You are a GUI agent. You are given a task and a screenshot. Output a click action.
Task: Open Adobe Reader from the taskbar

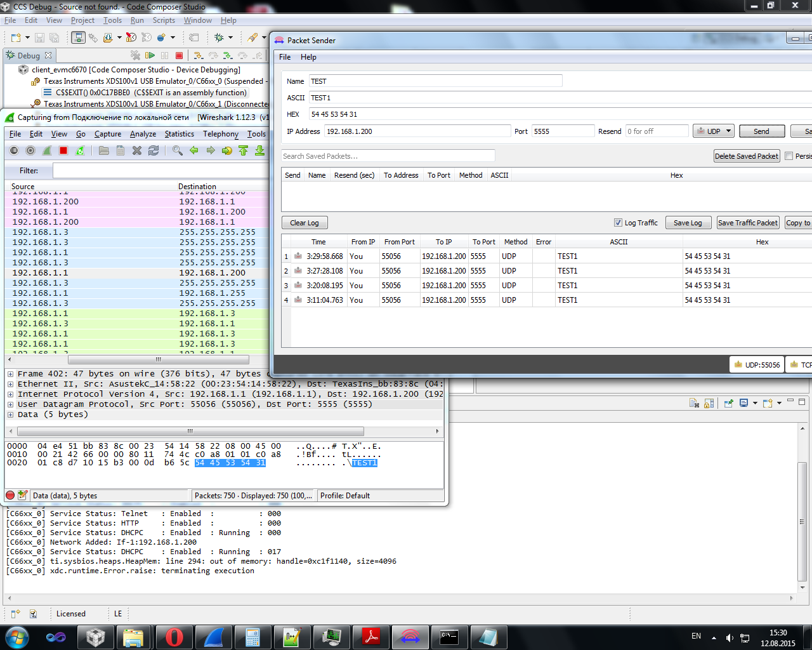(371, 637)
